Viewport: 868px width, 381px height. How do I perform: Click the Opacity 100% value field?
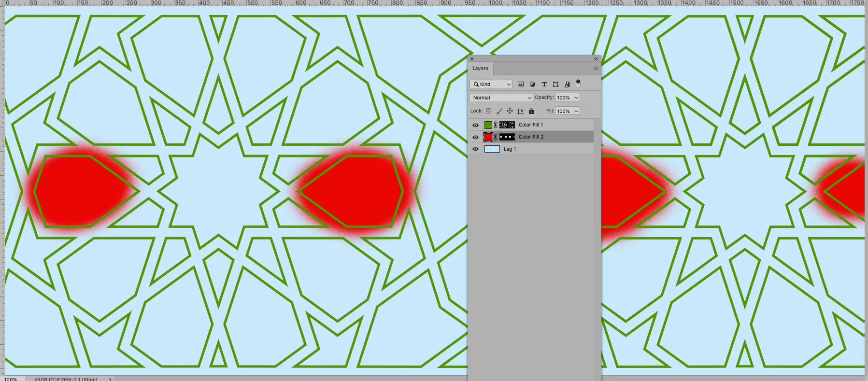tap(564, 98)
